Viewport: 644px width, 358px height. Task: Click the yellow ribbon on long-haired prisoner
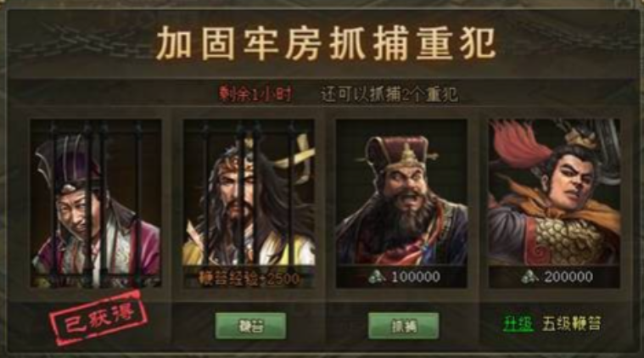tap(298, 152)
